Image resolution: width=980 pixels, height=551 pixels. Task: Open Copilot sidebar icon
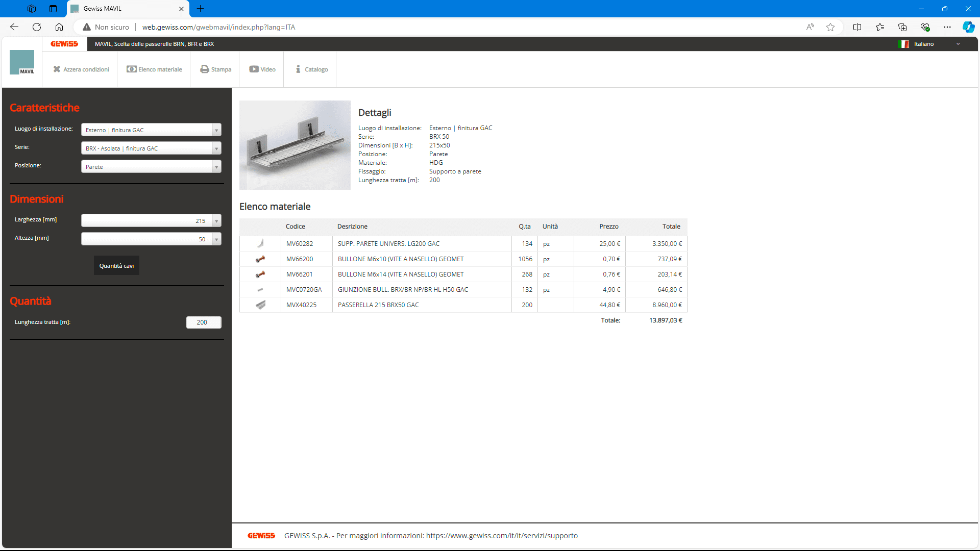968,27
